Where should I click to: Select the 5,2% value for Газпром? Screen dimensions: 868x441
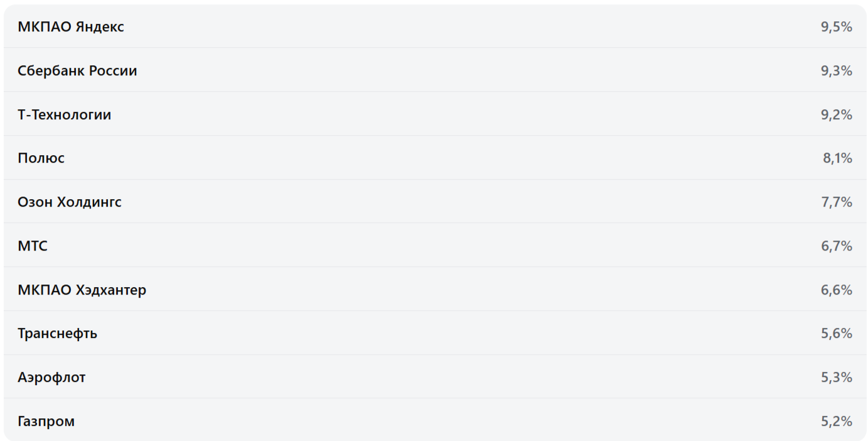click(x=836, y=422)
